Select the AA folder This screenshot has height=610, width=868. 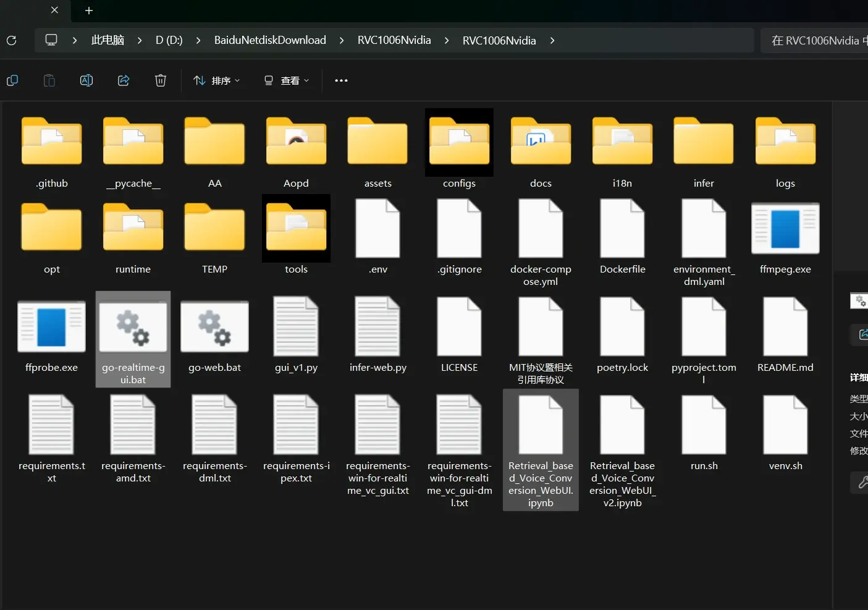pos(215,152)
